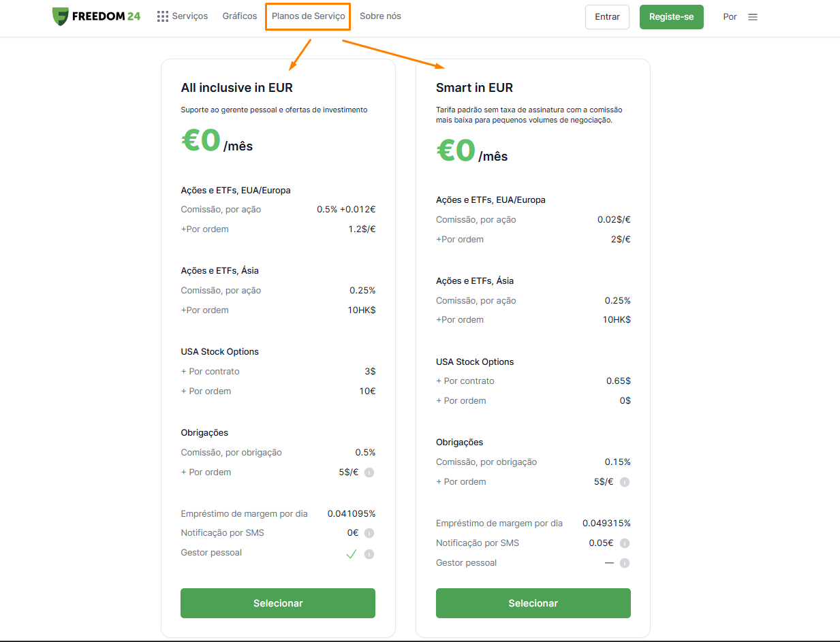Click the Freedom24 logo

(96, 16)
